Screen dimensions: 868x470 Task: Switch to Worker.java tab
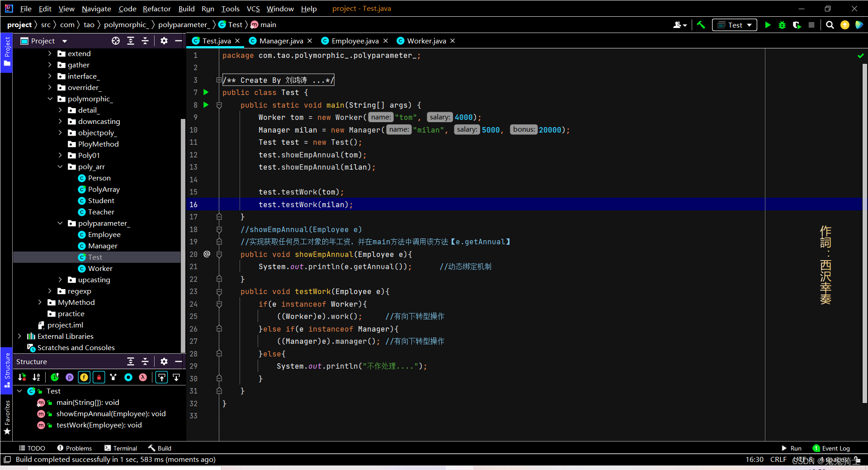(x=426, y=41)
